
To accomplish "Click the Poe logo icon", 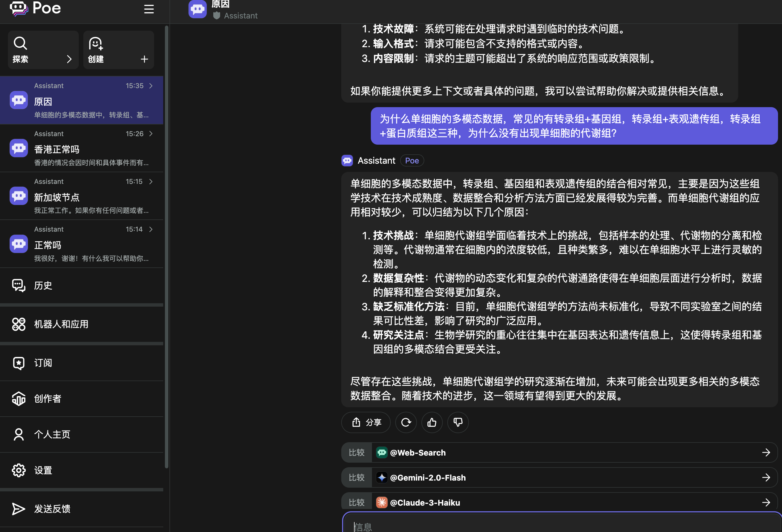I will (19, 8).
